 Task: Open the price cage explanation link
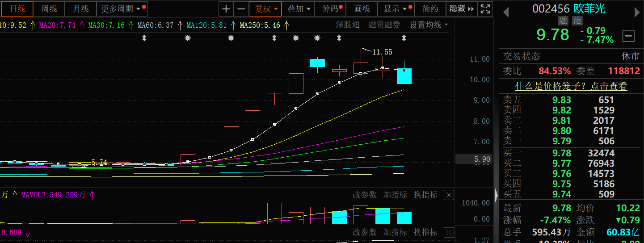click(x=571, y=86)
